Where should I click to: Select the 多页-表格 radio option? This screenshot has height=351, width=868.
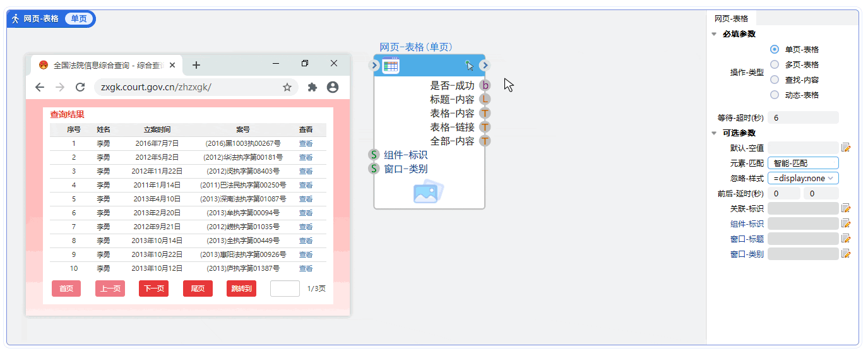tap(775, 64)
